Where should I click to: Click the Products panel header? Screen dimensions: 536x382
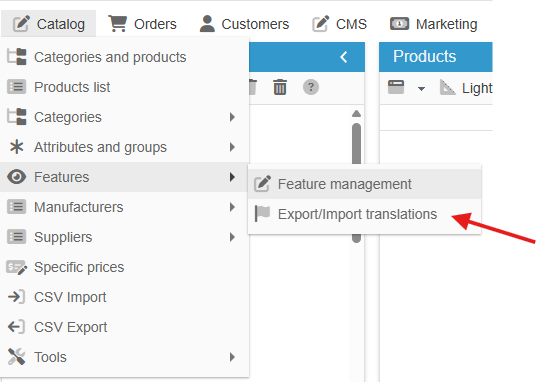[436, 57]
